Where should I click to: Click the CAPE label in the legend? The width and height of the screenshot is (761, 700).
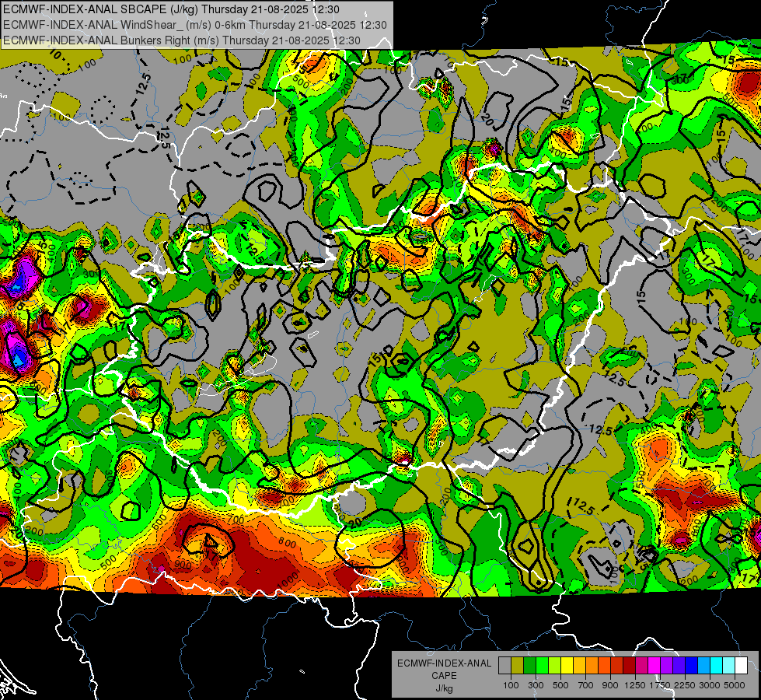(444, 675)
